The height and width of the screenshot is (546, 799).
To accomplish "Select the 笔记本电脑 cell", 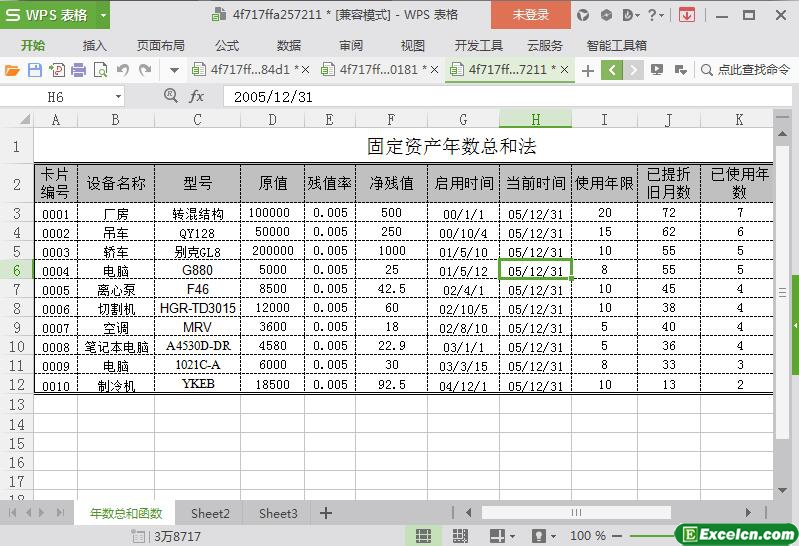I will click(x=116, y=346).
